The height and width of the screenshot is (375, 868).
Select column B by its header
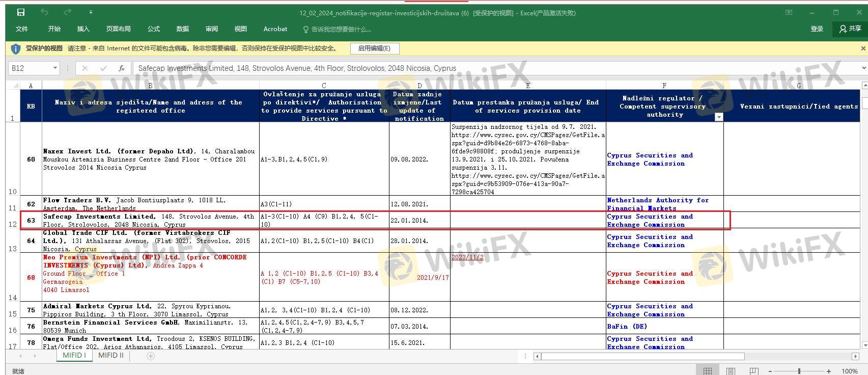[x=150, y=86]
